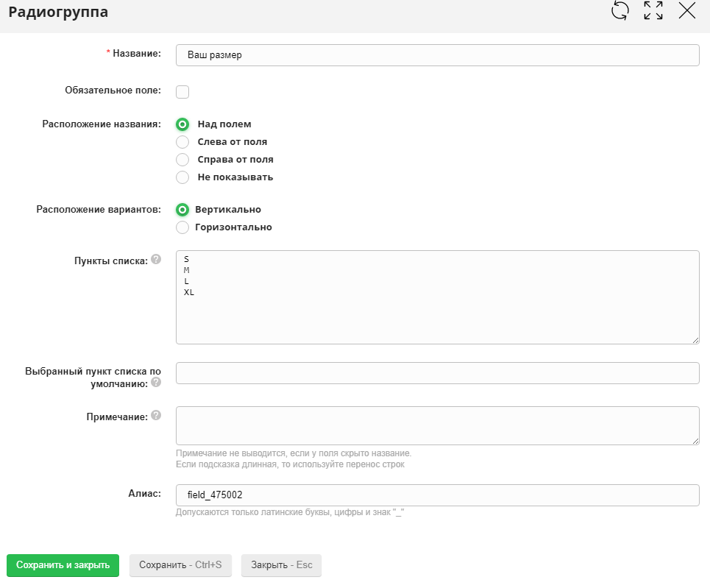Viewport: 710px width, 588px height.
Task: Close the Радиогруппа dialog with the X icon
Action: point(686,10)
